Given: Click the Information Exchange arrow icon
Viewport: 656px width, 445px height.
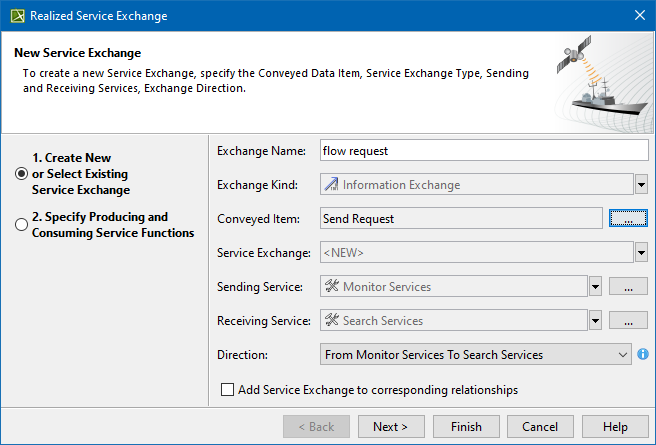Looking at the screenshot, I should point(330,185).
